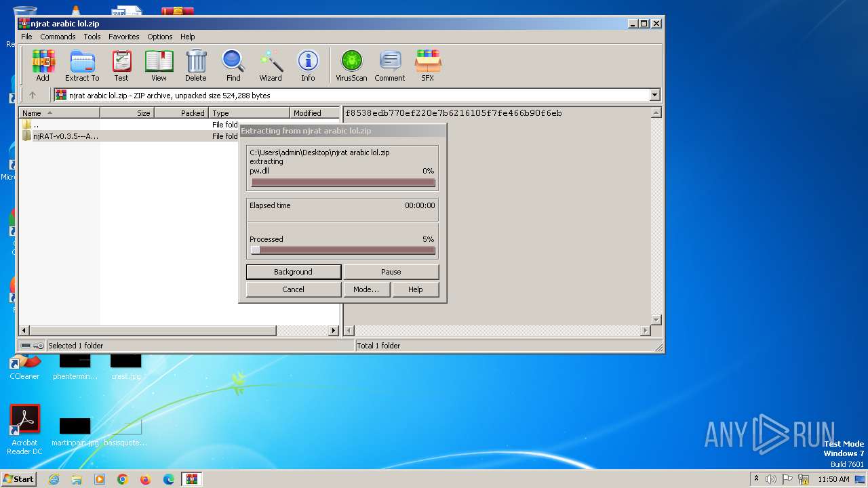Click the volume speaker tray icon

pos(771,479)
